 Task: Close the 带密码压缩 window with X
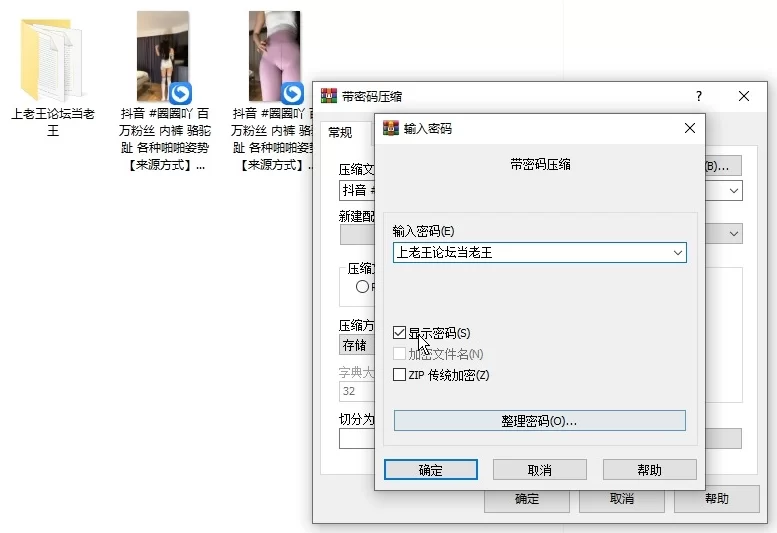pyautogui.click(x=744, y=97)
